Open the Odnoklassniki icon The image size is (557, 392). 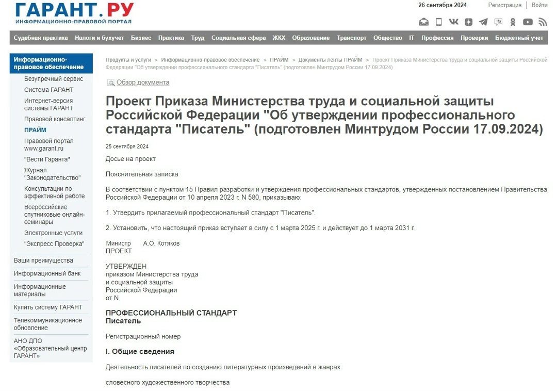[x=513, y=22]
